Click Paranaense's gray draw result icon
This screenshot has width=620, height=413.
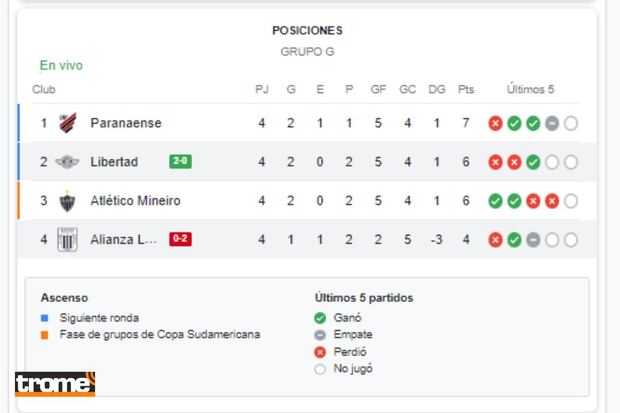[552, 124]
